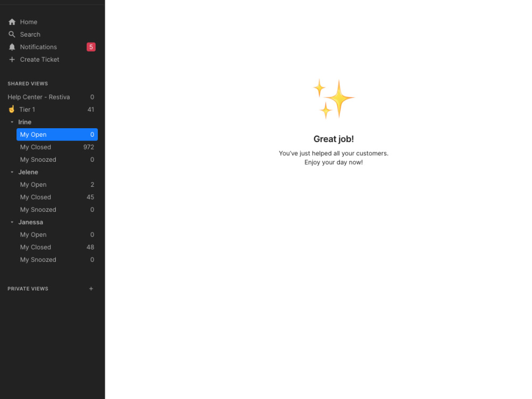This screenshot has height=399, width=532.
Task: Click the red notifications badge showing 5
Action: 91,47
